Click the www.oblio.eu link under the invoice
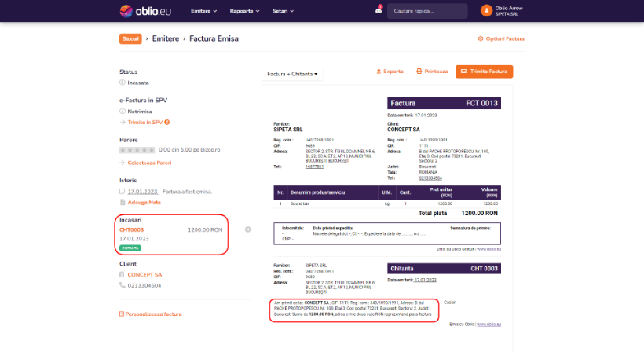The height and width of the screenshot is (352, 644). pyautogui.click(x=488, y=249)
